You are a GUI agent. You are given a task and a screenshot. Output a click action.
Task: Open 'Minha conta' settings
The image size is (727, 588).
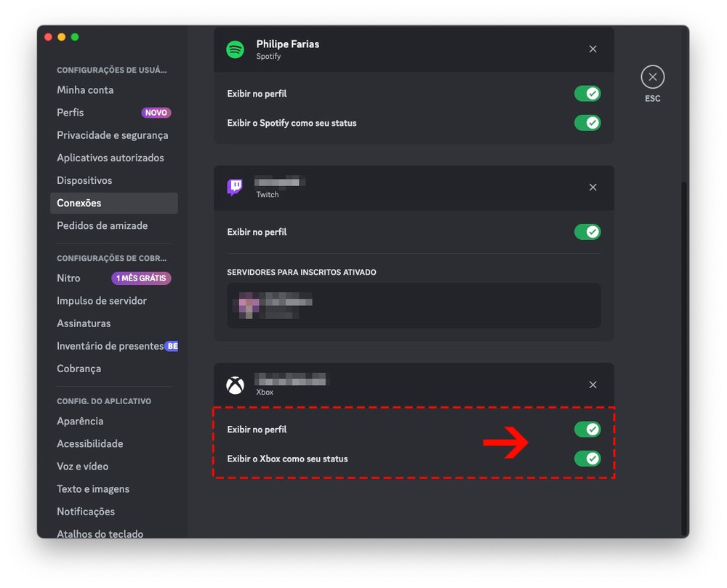[x=85, y=90]
